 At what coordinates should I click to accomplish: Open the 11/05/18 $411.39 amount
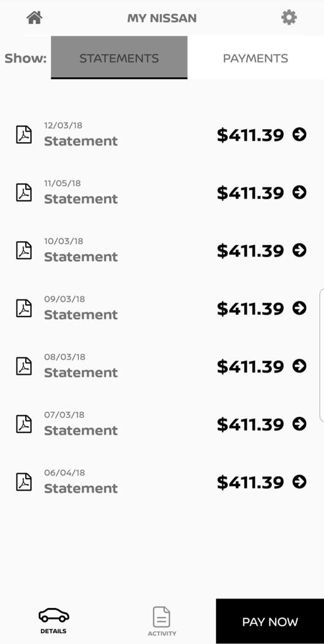251,193
